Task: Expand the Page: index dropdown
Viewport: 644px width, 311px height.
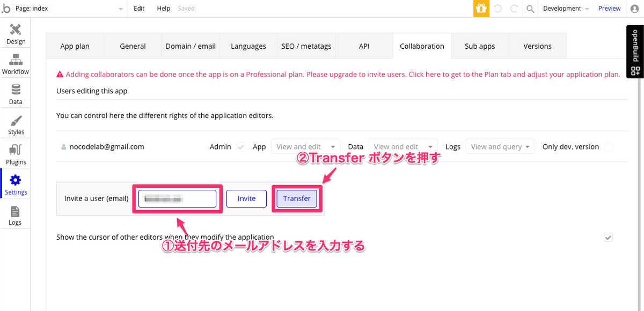Action: 69,9
